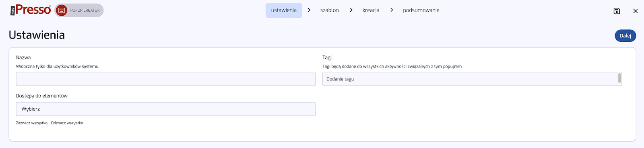This screenshot has width=644, height=148.
Task: Click the iPresso logo
Action: [31, 10]
